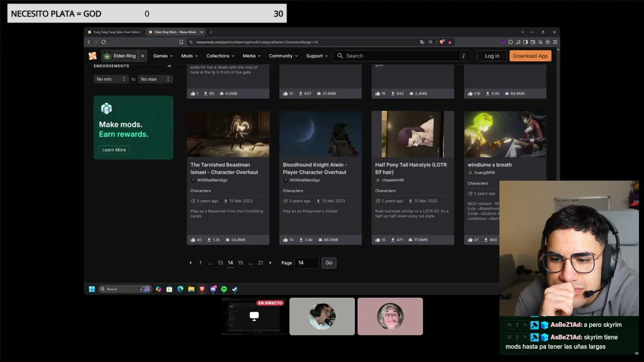Image resolution: width=644 pixels, height=362 pixels.
Task: Select the blond participant's call tile
Action: coord(390,316)
